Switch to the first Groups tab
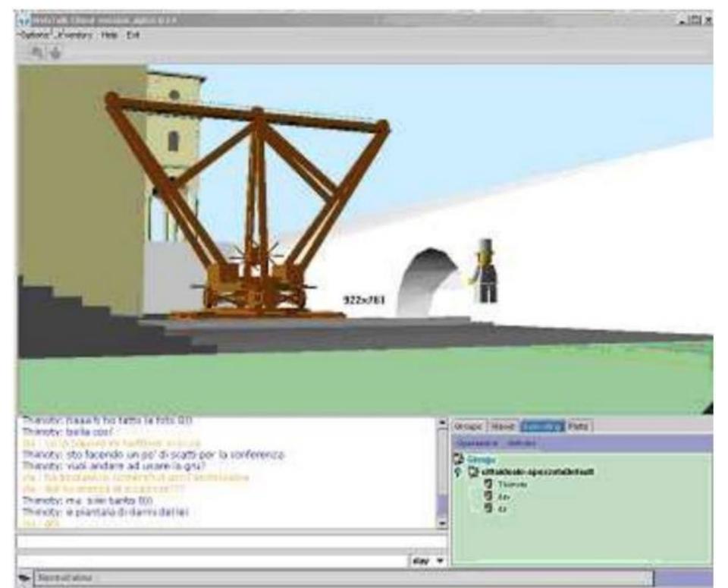 pyautogui.click(x=469, y=426)
